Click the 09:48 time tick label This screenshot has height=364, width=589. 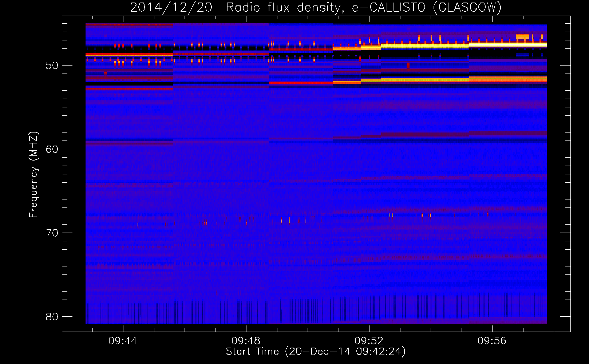pos(246,341)
